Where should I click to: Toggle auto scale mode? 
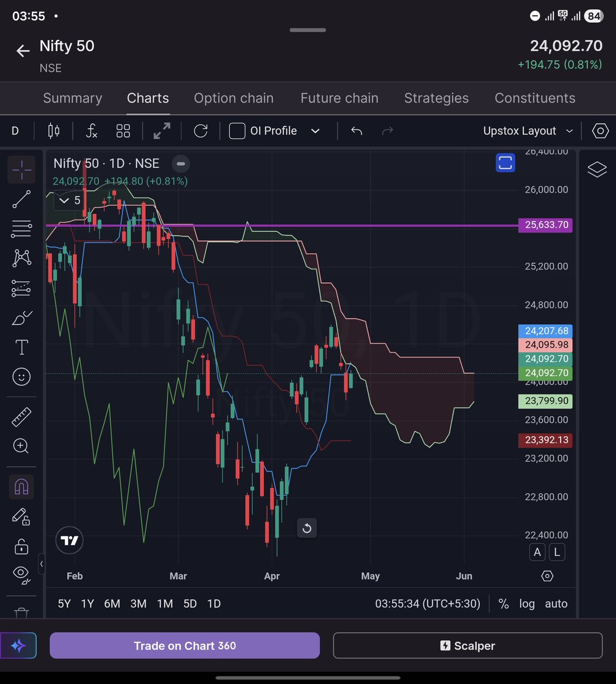click(x=556, y=604)
